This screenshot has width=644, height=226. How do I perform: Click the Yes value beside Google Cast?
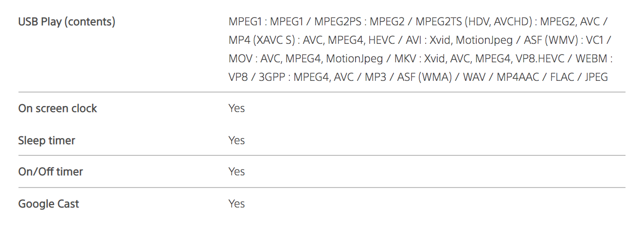coord(236,204)
